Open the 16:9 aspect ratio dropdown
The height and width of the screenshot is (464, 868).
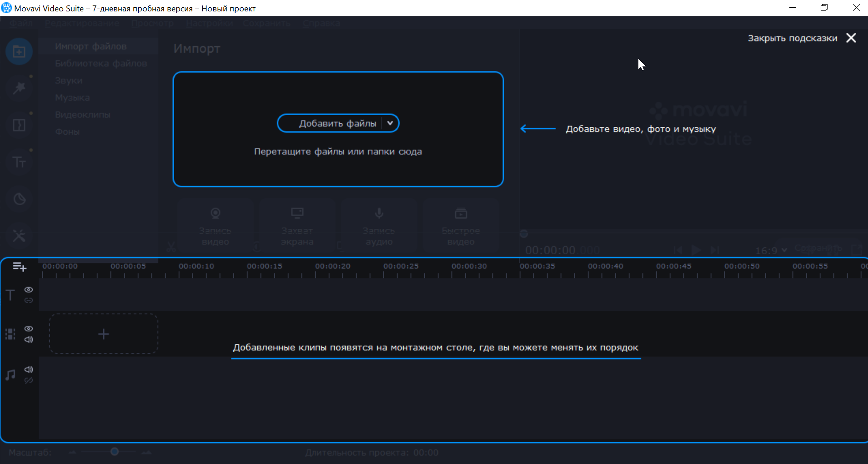point(771,250)
